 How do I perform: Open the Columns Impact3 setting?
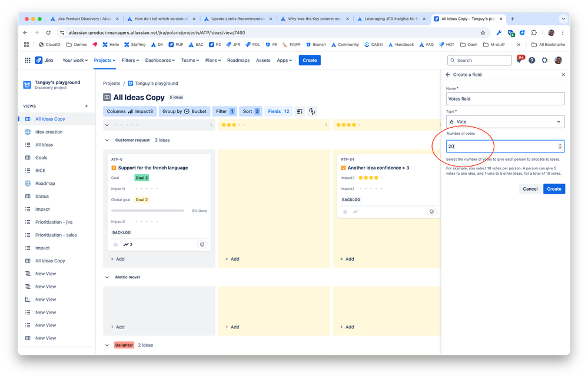pyautogui.click(x=129, y=111)
